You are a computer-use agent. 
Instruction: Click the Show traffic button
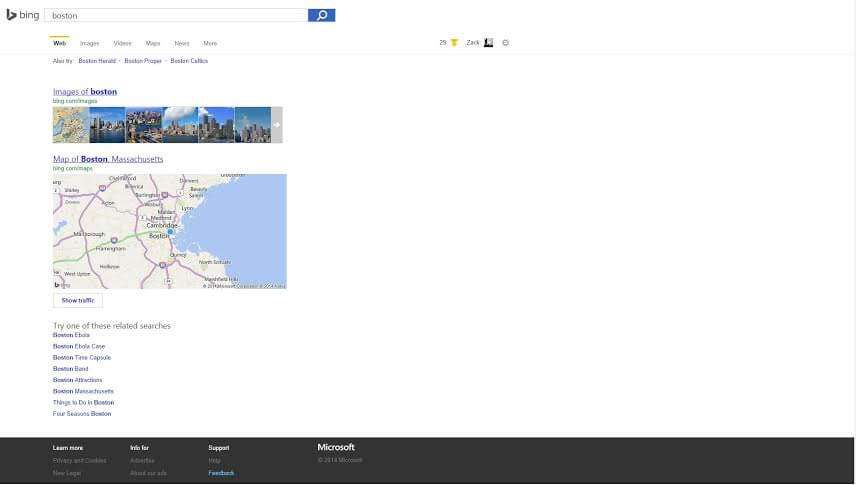pos(78,300)
